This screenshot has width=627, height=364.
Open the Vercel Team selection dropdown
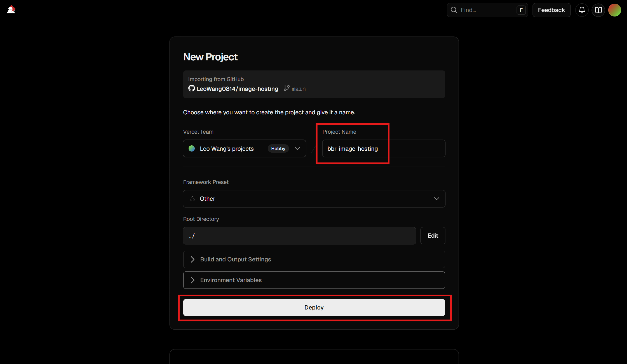click(297, 148)
